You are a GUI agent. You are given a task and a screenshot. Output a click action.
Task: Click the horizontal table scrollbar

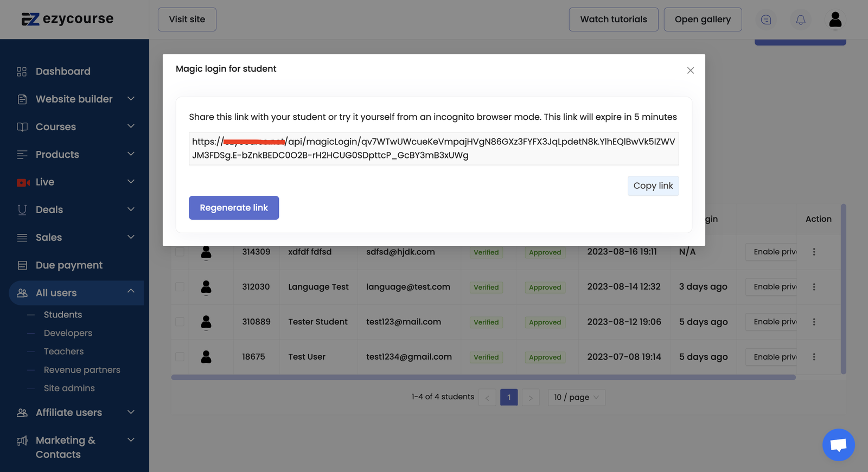(x=483, y=378)
